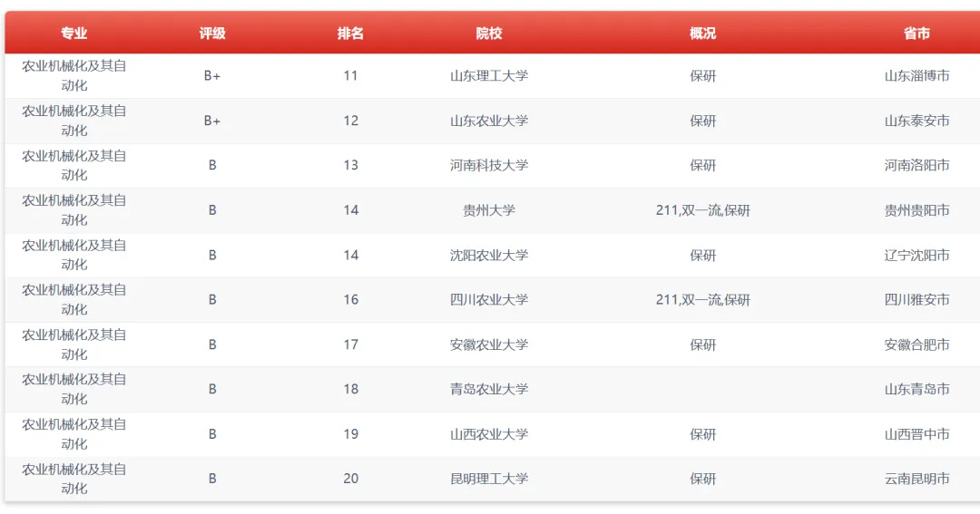Click 保研 in the 昆明理工大学 row
This screenshot has width=980, height=514.
(x=702, y=479)
